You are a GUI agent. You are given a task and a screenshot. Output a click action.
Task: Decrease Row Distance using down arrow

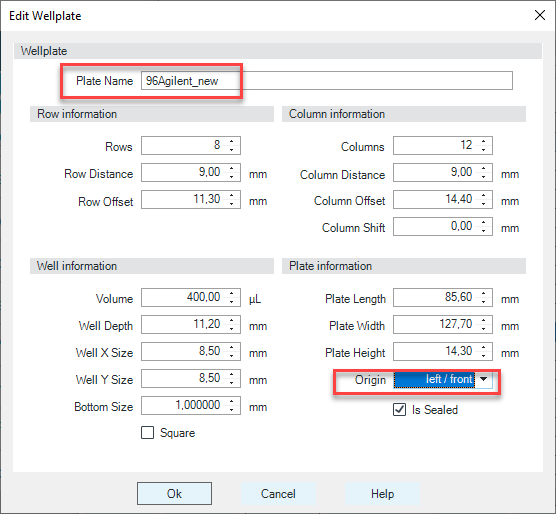pyautogui.click(x=232, y=177)
